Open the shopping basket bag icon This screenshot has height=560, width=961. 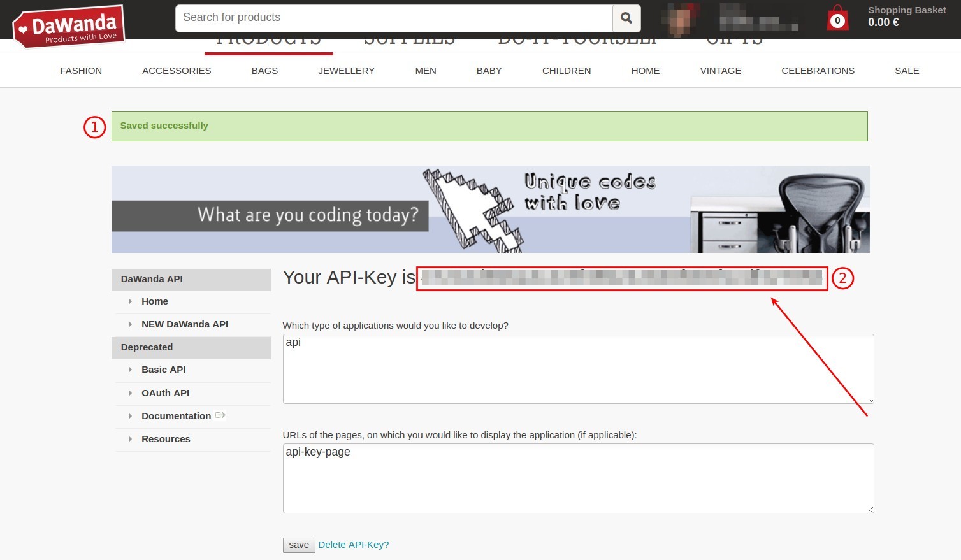pyautogui.click(x=837, y=18)
